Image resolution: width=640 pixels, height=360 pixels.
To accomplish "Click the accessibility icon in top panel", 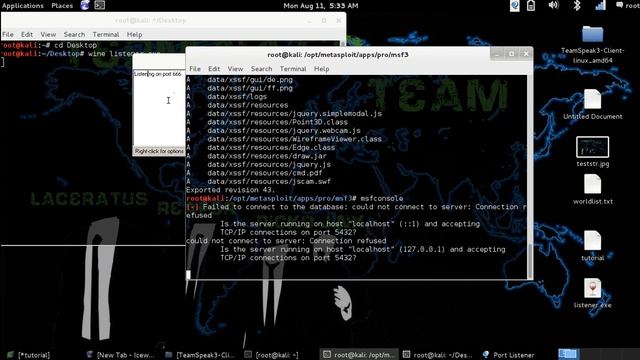I will click(515, 5).
